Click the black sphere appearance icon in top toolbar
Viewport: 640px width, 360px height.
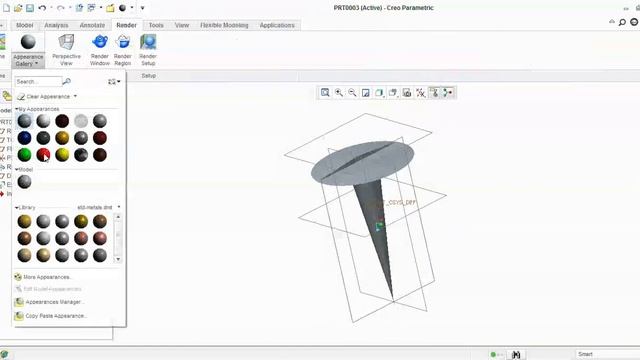coord(122,8)
